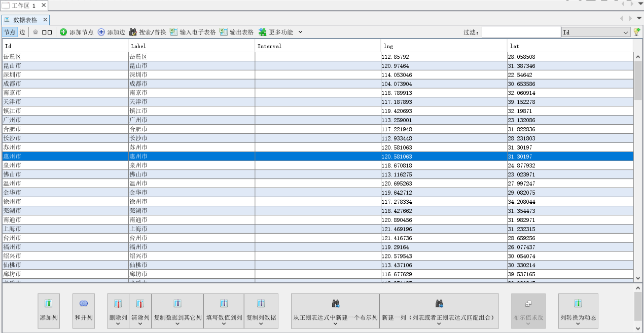
Task: Open tab list down arrow in Data Table tab row
Action: pos(639,18)
